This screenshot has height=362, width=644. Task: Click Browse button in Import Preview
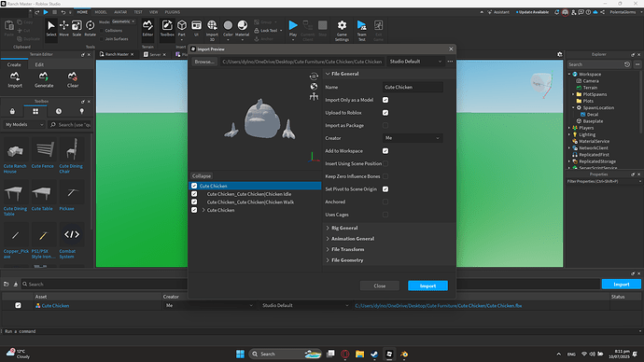(x=204, y=62)
